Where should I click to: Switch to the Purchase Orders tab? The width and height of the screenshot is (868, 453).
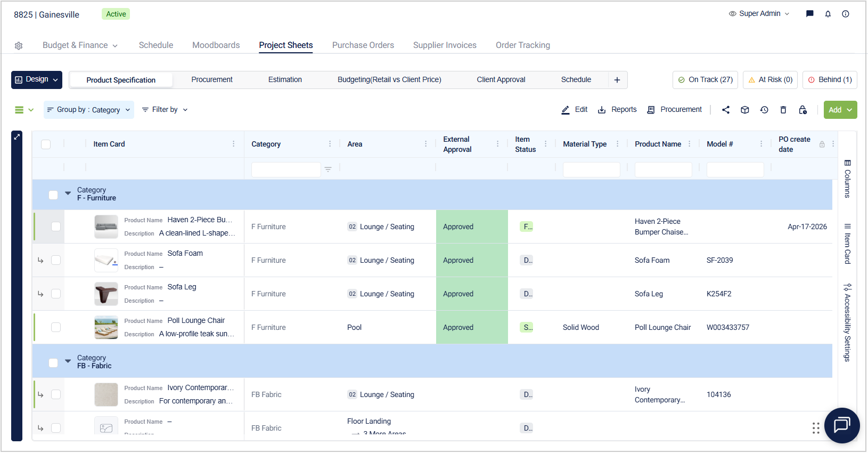pos(363,45)
